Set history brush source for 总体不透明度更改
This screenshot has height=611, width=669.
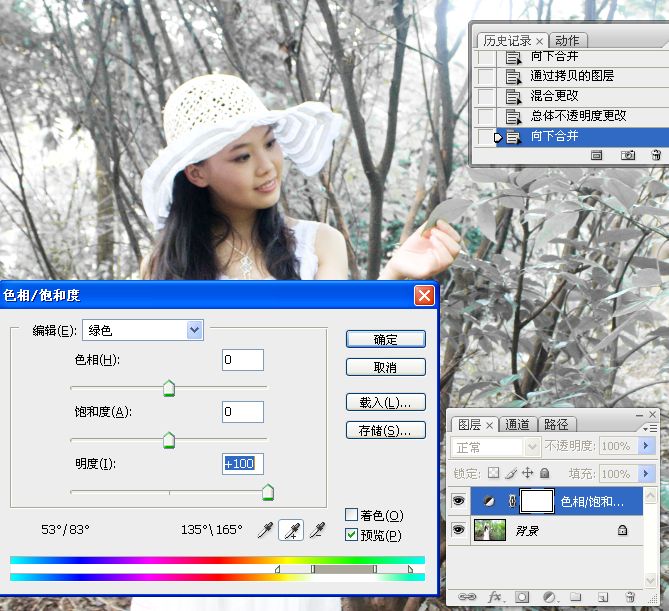pos(486,116)
